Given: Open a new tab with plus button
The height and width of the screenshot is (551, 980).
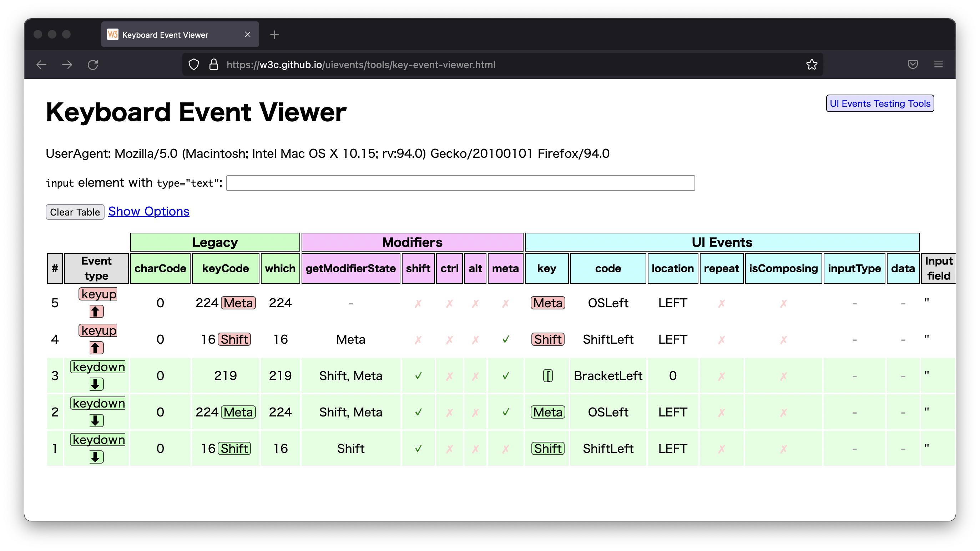Looking at the screenshot, I should [x=274, y=35].
